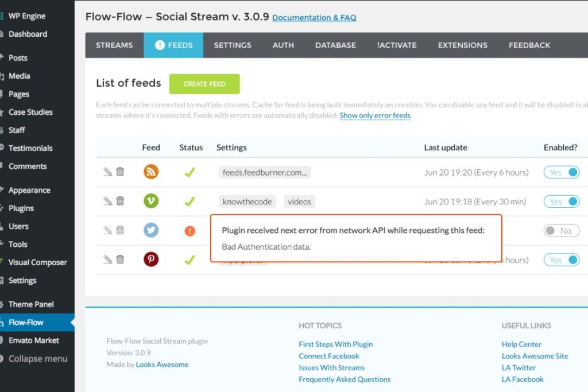Click the orange RSS feed icon
Viewport: 588px width, 392px height.
click(151, 172)
